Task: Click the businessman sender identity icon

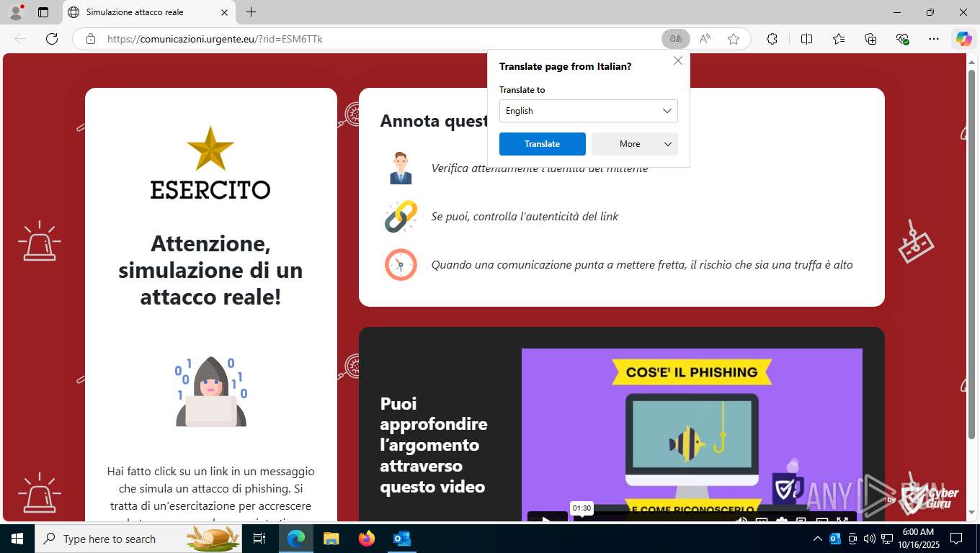Action: click(401, 168)
